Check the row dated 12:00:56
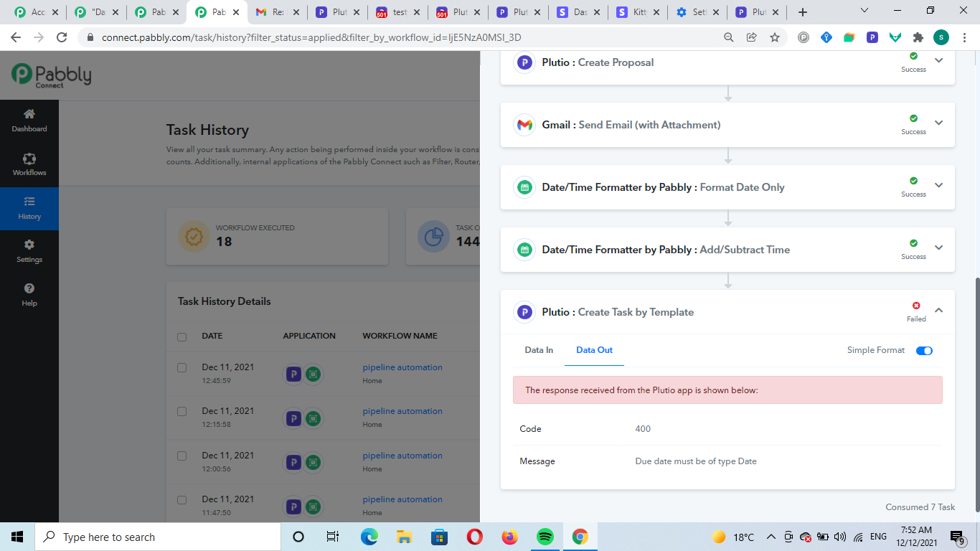The width and height of the screenshot is (980, 551). tap(182, 456)
